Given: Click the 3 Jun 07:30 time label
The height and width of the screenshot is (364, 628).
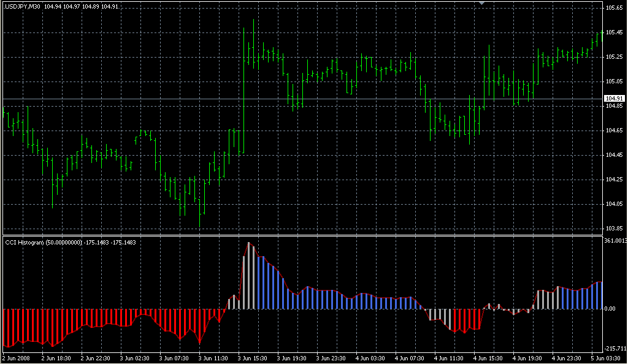Looking at the screenshot, I should tap(174, 357).
